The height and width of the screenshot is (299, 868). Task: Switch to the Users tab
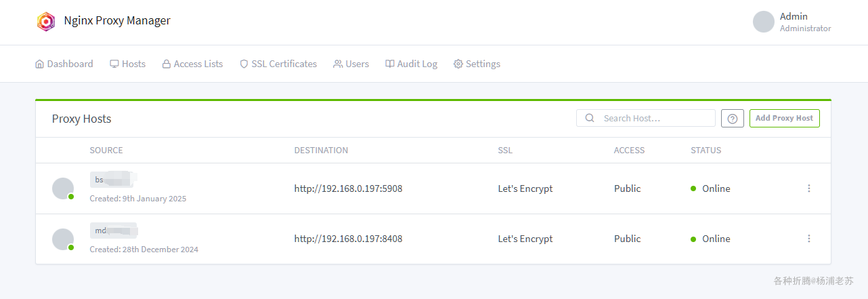tap(351, 64)
